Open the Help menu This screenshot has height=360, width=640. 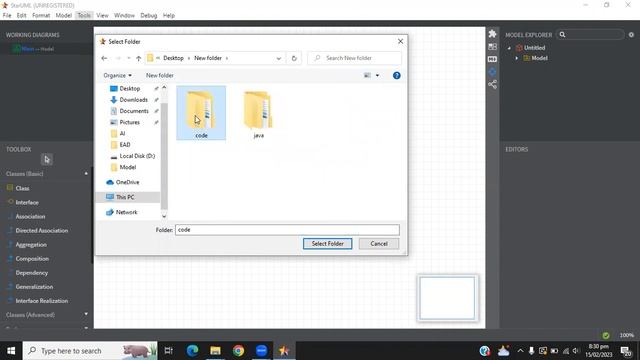point(169,16)
